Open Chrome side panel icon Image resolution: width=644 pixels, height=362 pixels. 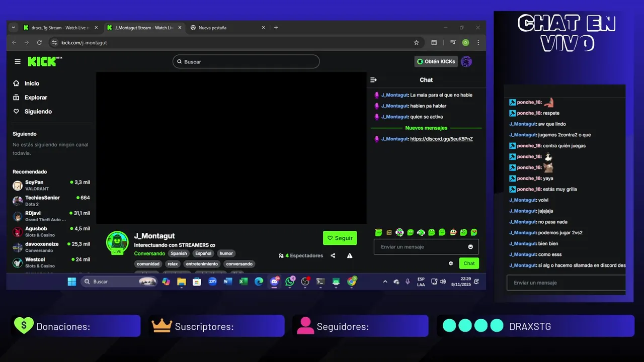pyautogui.click(x=434, y=43)
